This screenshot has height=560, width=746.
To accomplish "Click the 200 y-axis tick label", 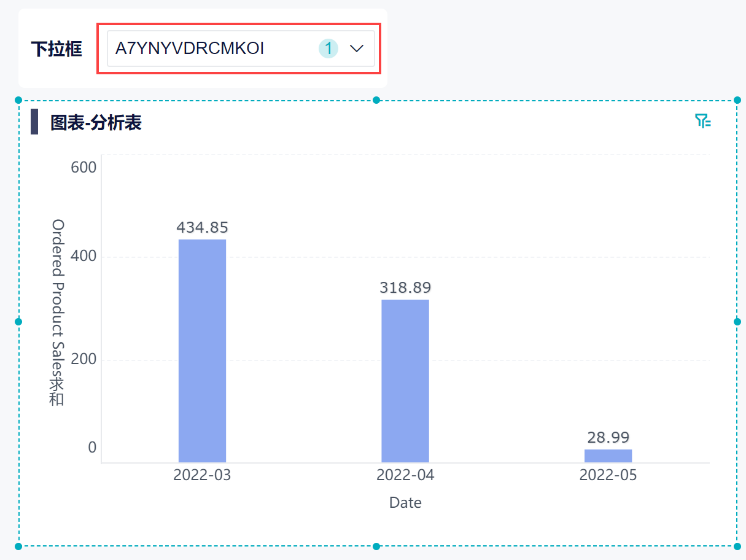I will 84,359.
